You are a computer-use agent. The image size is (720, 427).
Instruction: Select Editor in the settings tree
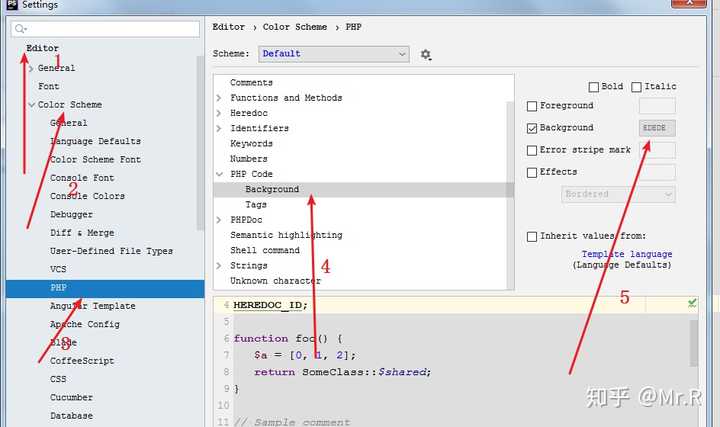coord(42,48)
